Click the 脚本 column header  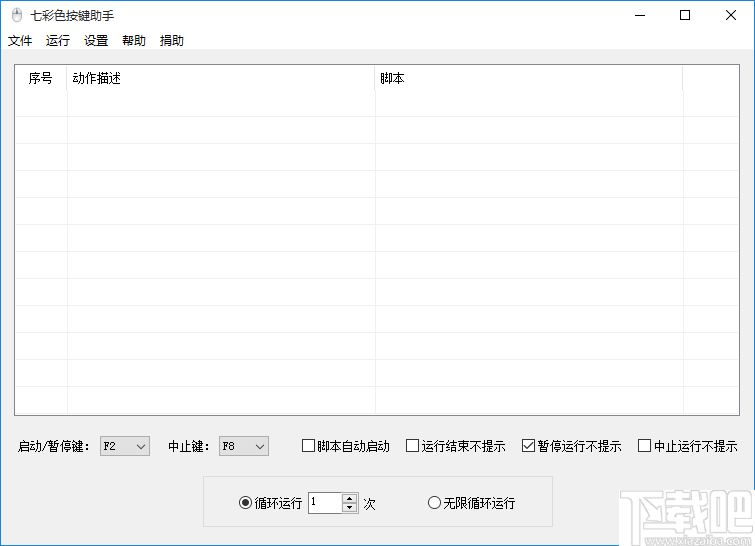(x=529, y=78)
